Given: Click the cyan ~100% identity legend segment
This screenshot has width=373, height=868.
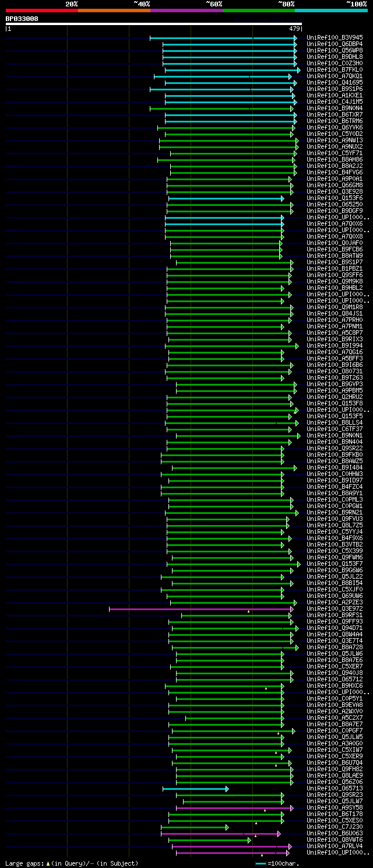Looking at the screenshot, I should [330, 10].
